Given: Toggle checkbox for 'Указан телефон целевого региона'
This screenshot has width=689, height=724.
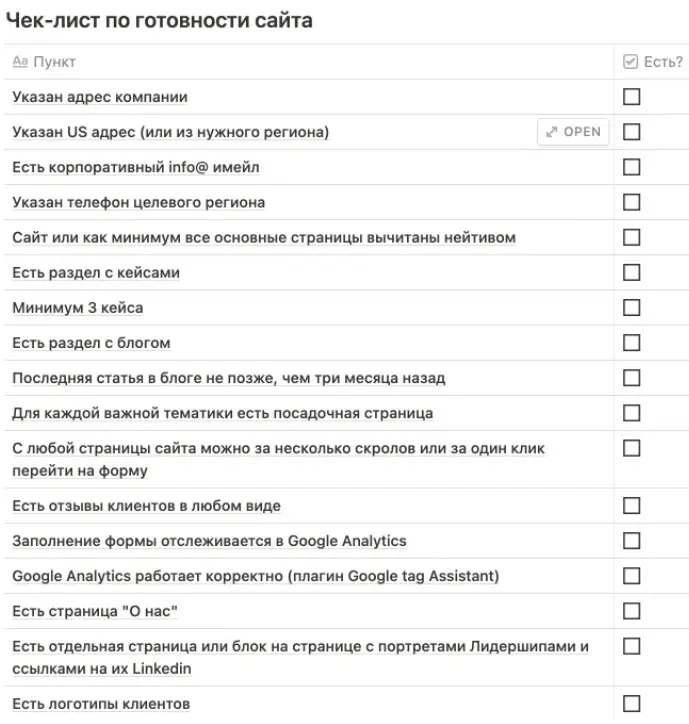Looking at the screenshot, I should (631, 202).
